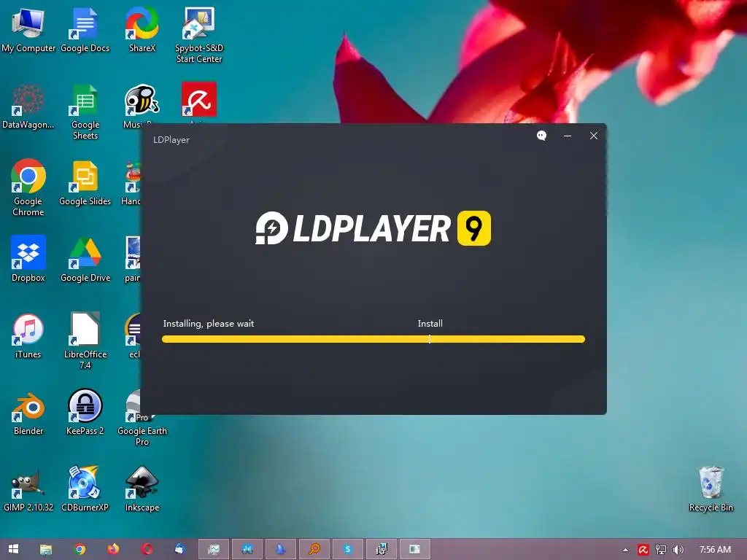Screen dimensions: 747x560
Task: Open File Explorer from the taskbar
Action: tap(46, 549)
